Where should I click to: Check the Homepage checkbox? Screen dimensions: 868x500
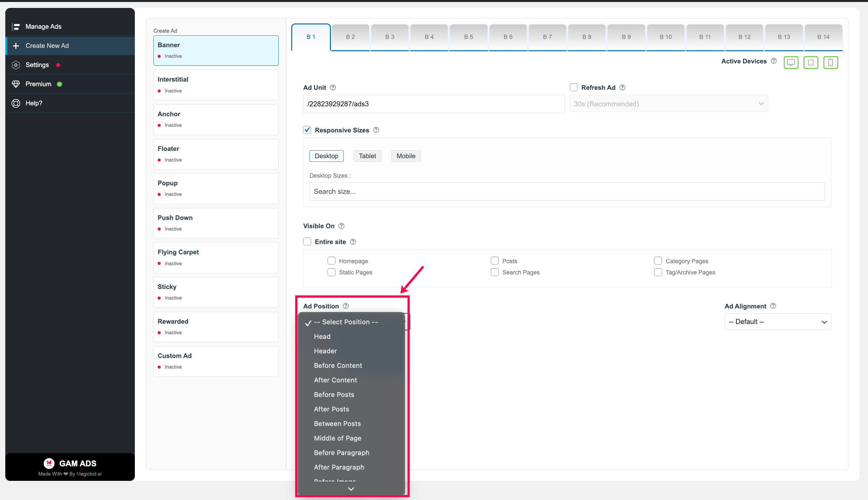(x=331, y=261)
